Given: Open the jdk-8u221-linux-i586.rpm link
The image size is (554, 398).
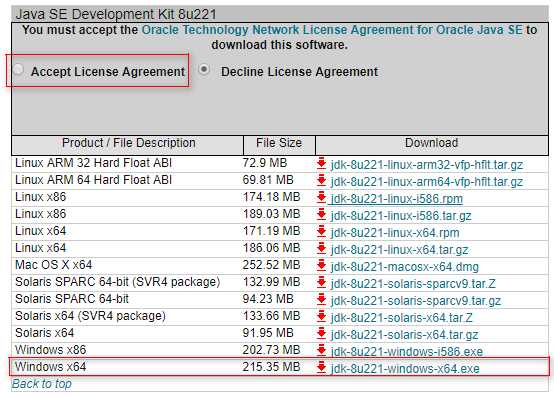Looking at the screenshot, I should tap(397, 199).
